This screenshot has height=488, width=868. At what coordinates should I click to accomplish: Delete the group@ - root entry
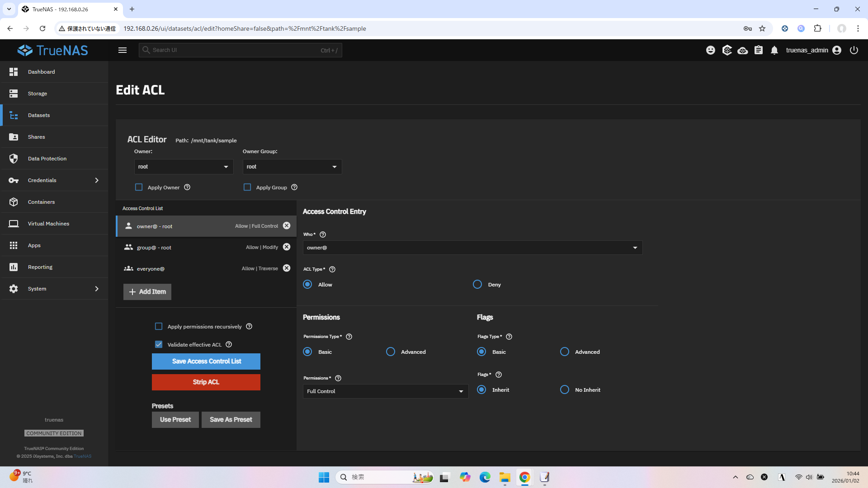coord(287,247)
